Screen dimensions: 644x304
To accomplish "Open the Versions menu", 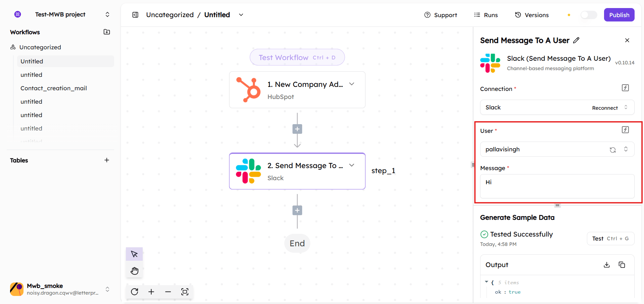I will [532, 15].
